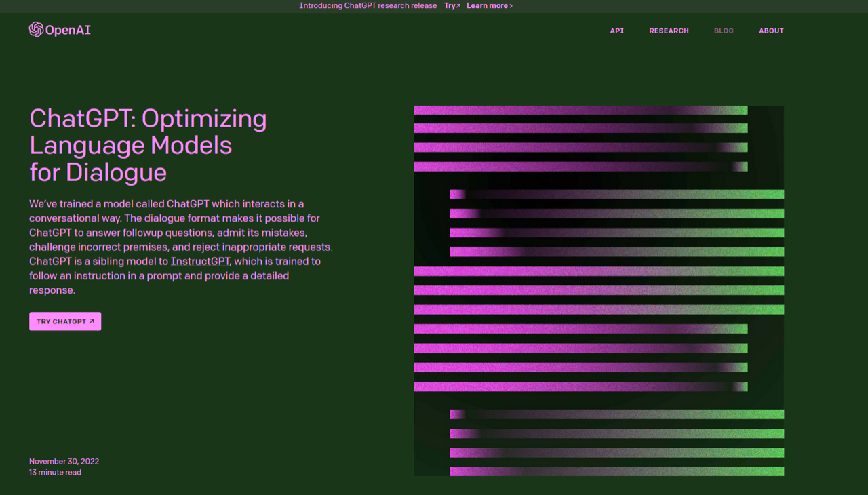Image resolution: width=868 pixels, height=495 pixels.
Task: Click the 'Introducing ChatGPT research release' banner text
Action: click(368, 6)
